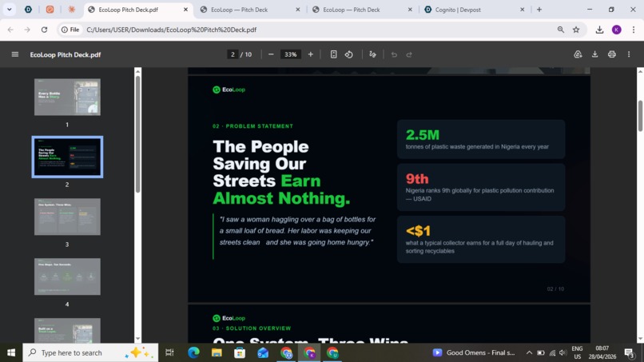Image resolution: width=644 pixels, height=362 pixels.
Task: Switch to the first pinned tab
Action: (28, 10)
